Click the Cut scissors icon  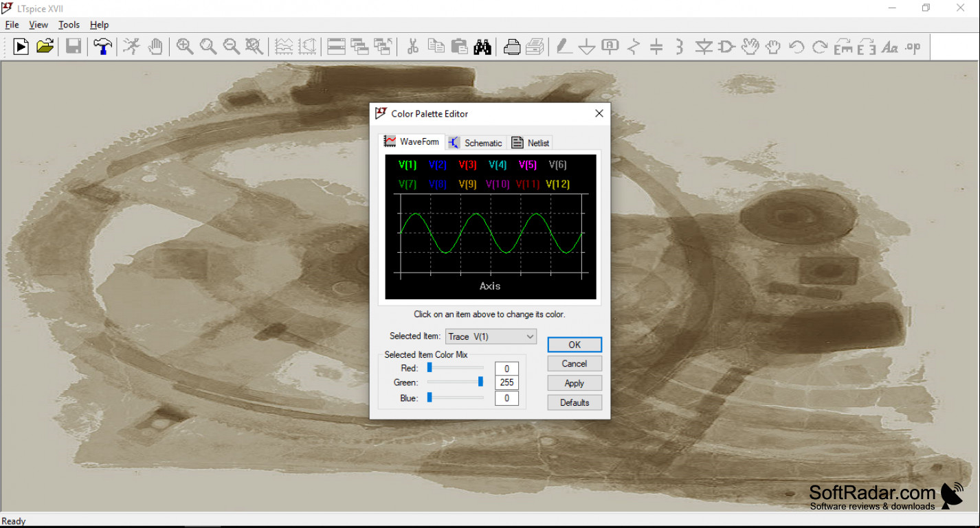[412, 47]
